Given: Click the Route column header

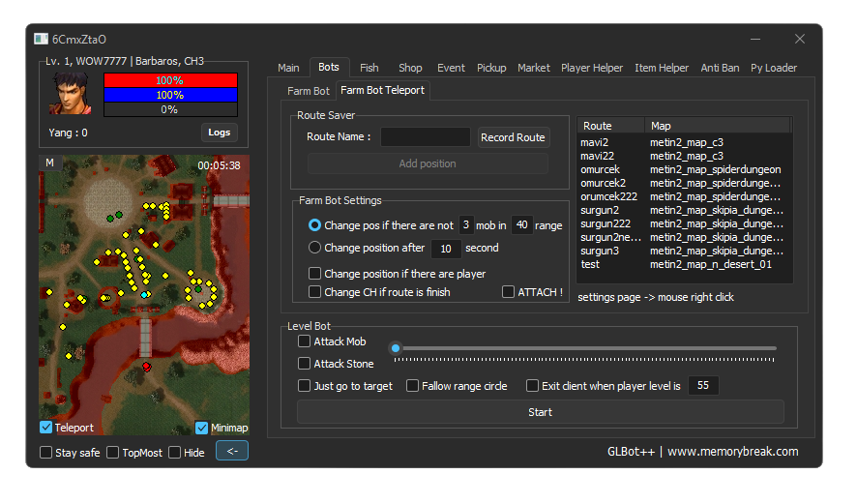Looking at the screenshot, I should coord(611,126).
